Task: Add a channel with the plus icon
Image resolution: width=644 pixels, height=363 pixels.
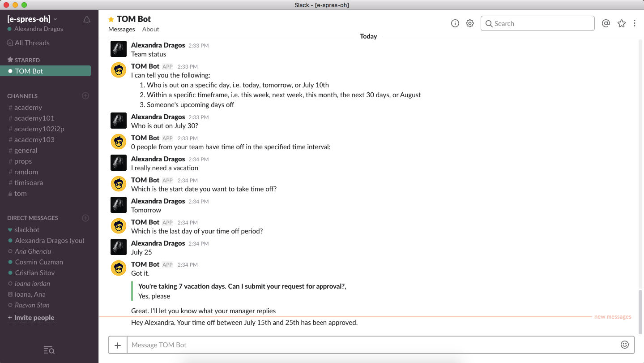Action: 85,96
